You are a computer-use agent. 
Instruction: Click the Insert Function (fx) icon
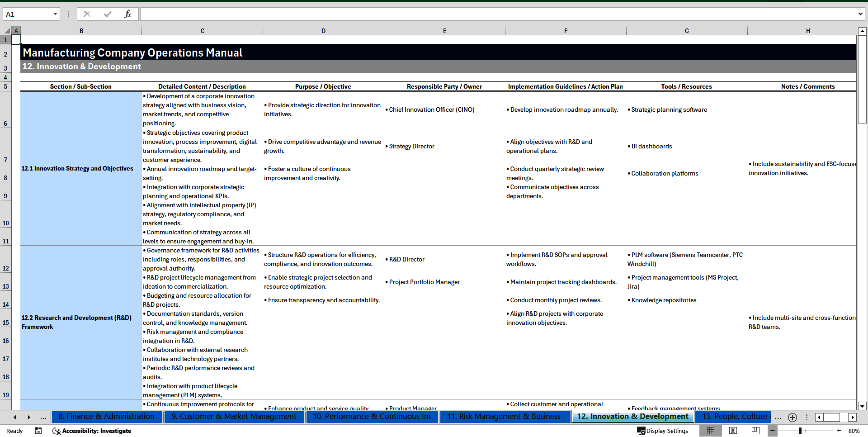128,14
